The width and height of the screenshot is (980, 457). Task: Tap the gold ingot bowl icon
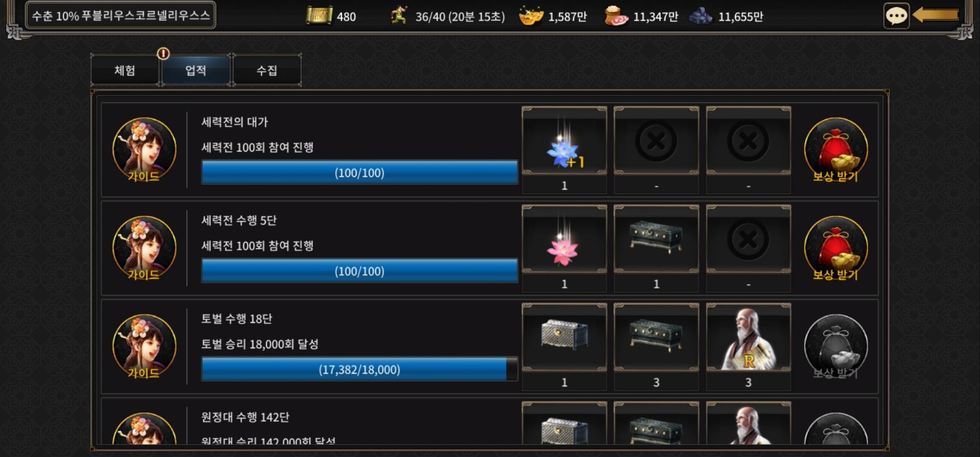pyautogui.click(x=531, y=16)
